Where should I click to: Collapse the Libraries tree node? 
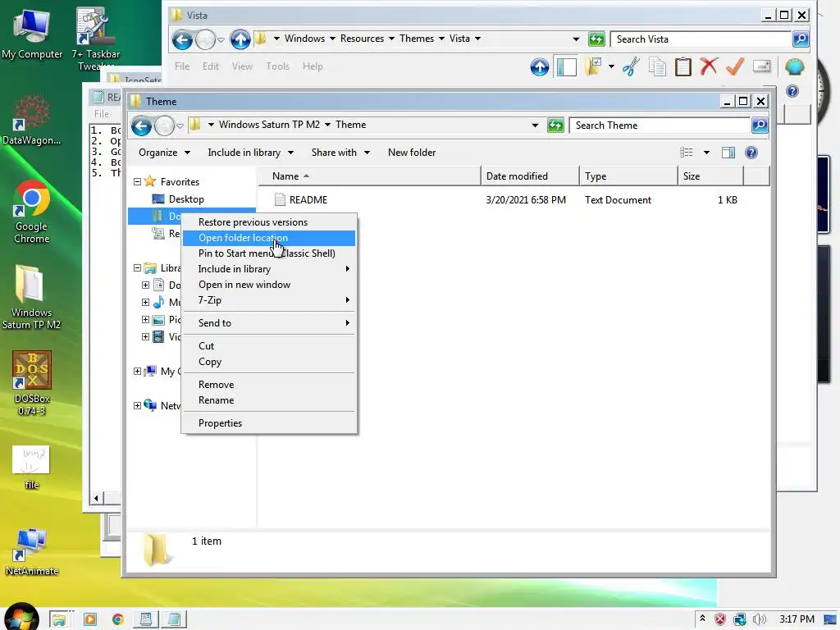click(137, 268)
